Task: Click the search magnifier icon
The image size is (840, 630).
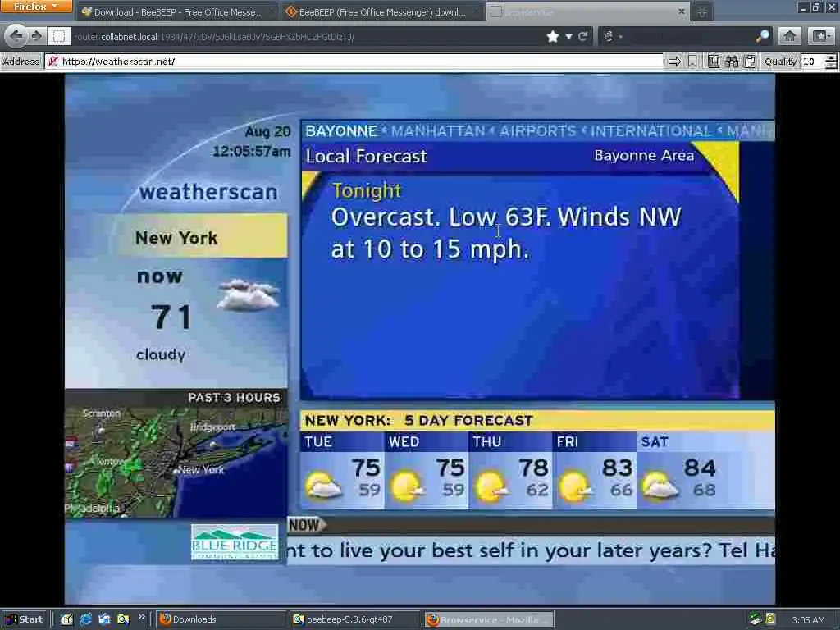Action: click(x=762, y=36)
